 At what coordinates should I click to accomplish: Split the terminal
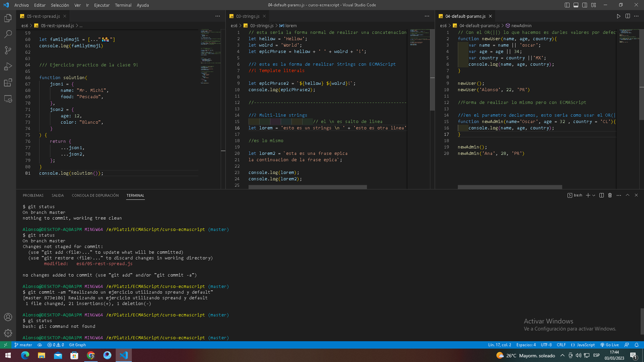(602, 195)
